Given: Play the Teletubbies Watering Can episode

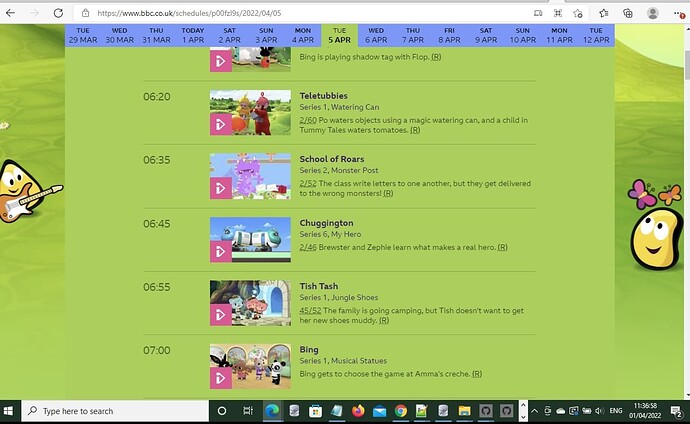Looking at the screenshot, I should pos(221,124).
